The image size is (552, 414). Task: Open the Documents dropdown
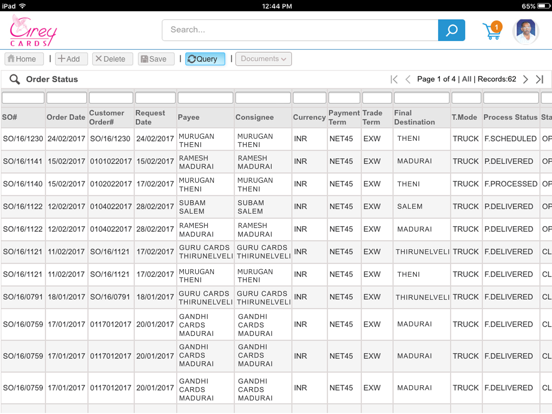(263, 59)
